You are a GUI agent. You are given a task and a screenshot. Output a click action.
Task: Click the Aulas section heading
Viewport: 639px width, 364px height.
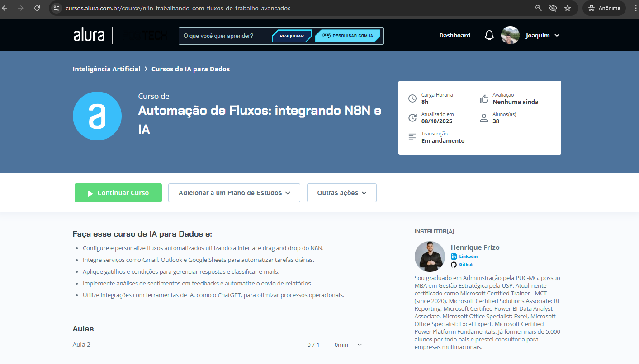(83, 329)
